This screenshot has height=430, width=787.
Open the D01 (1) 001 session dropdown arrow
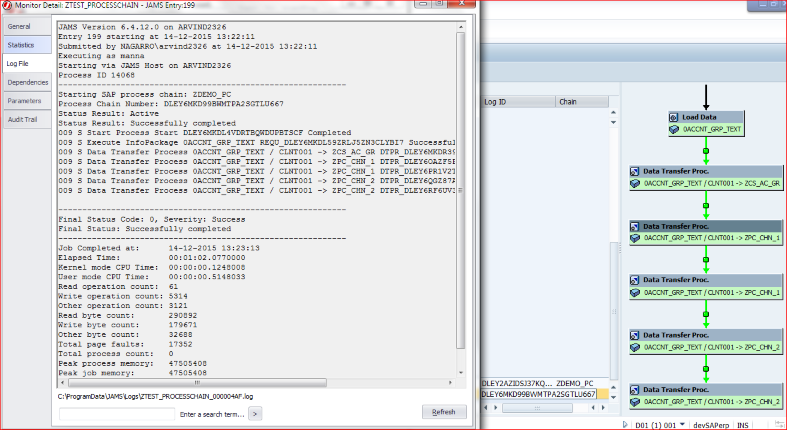point(682,424)
